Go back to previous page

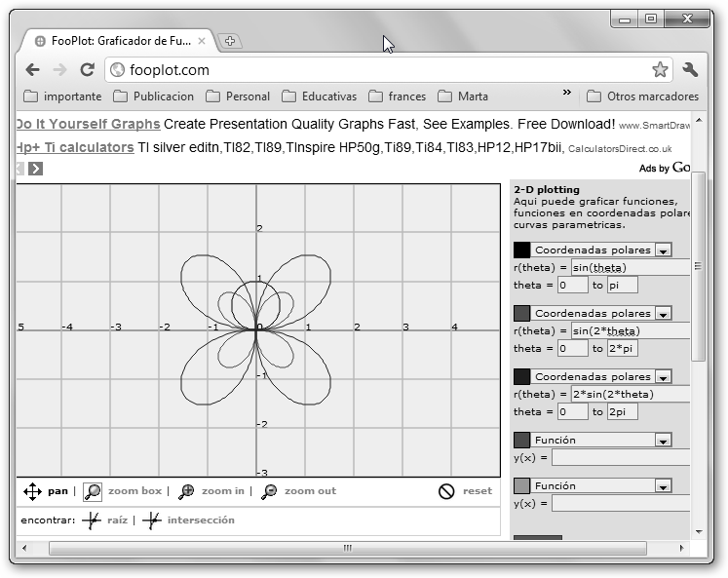[x=32, y=70]
